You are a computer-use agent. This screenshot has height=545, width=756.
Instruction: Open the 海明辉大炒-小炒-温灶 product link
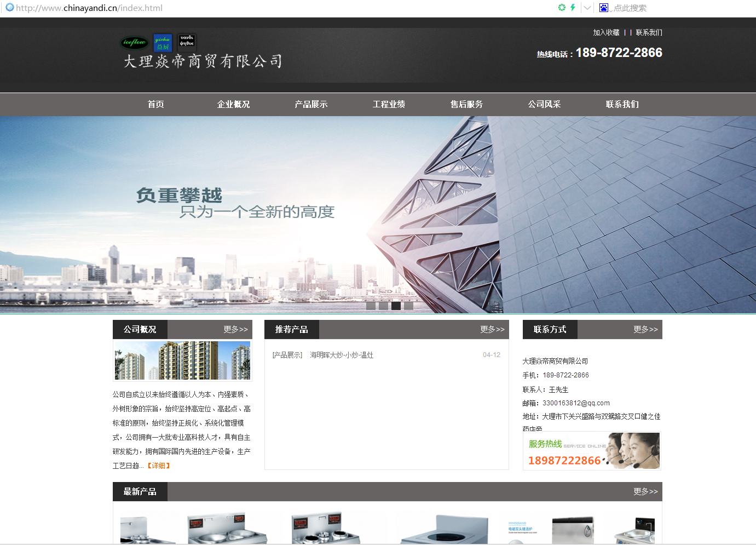(x=342, y=355)
